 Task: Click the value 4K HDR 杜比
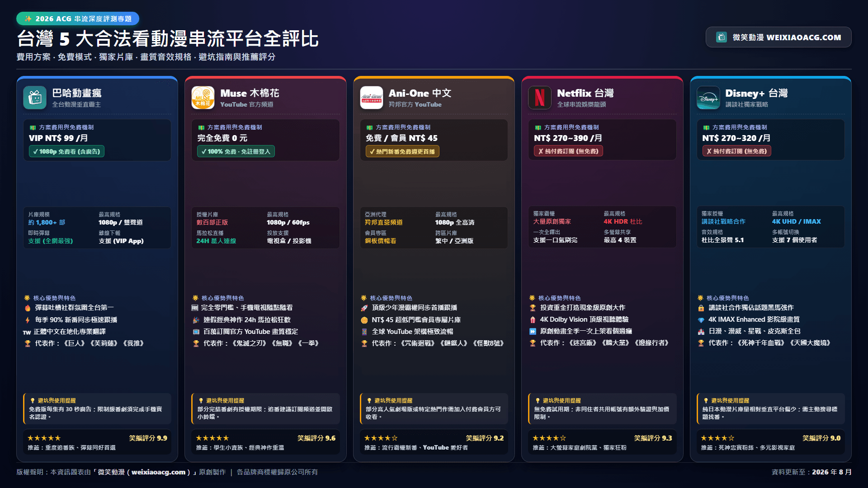point(623,221)
